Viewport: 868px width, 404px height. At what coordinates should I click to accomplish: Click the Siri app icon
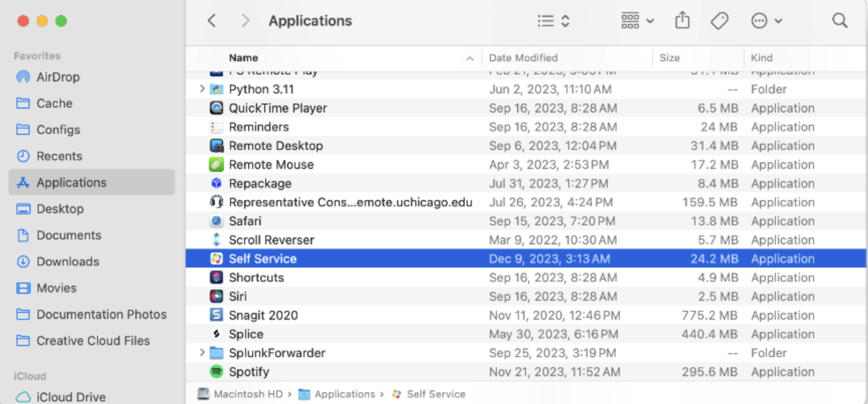tap(216, 297)
